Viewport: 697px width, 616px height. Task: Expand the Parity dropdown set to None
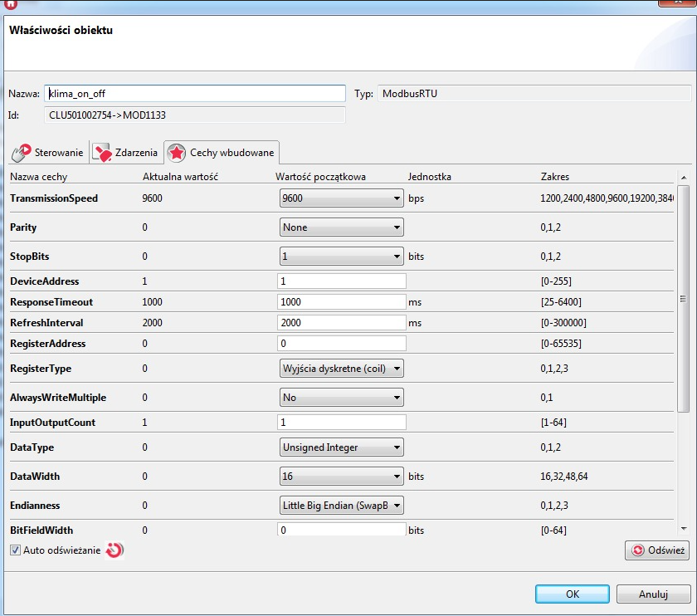[x=341, y=227]
